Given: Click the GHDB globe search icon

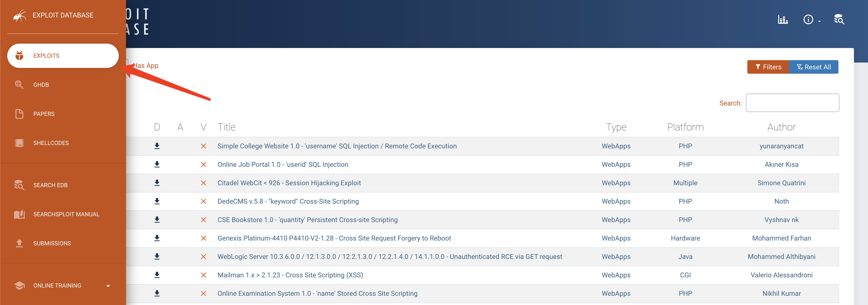Looking at the screenshot, I should click(19, 85).
